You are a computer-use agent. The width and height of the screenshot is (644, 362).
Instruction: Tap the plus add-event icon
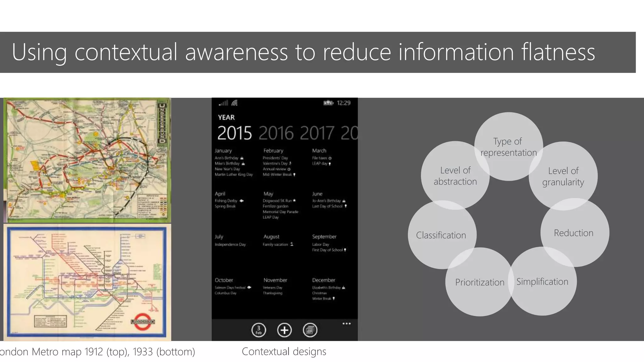tap(284, 330)
